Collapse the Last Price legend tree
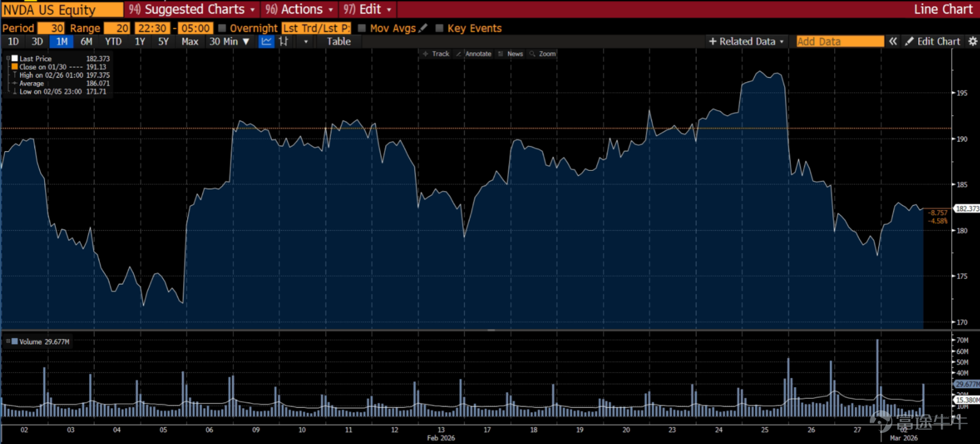Viewport: 980px width, 444px height. coord(8,59)
